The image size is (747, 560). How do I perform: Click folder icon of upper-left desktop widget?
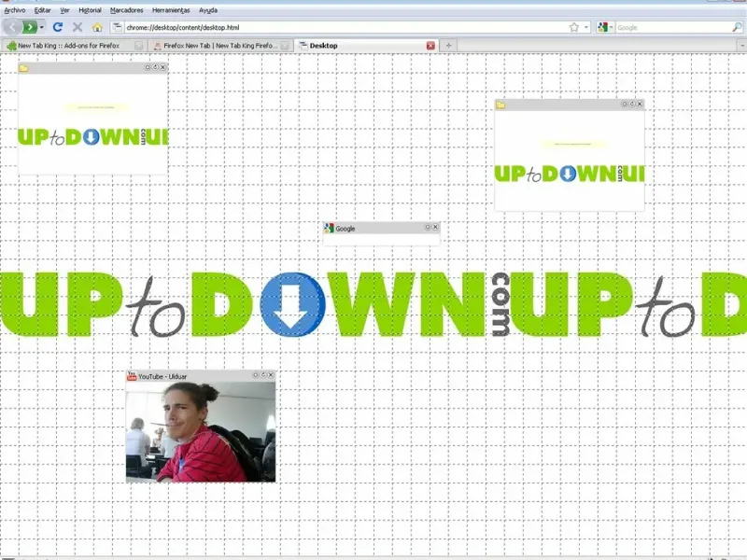[x=24, y=68]
